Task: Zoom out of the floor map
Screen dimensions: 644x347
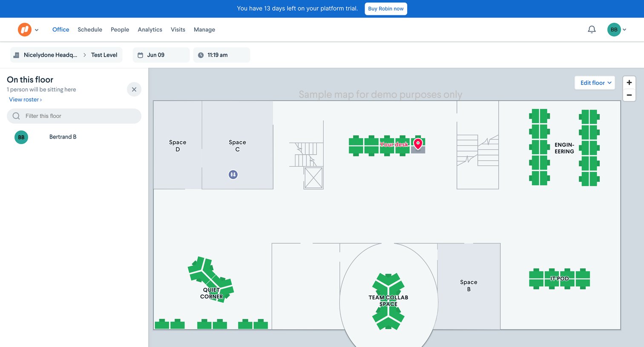Action: pos(629,95)
